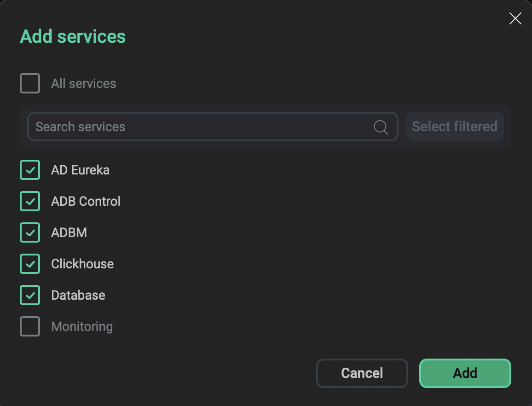Select the AD Eureka label text
This screenshot has height=406, width=532.
[x=80, y=170]
